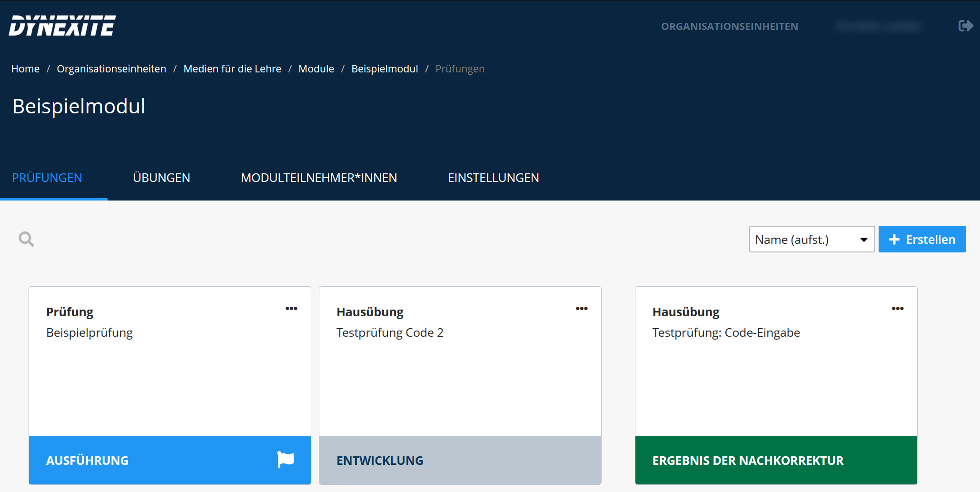Image resolution: width=980 pixels, height=492 pixels.
Task: Click the Entwicklung status bar
Action: click(460, 460)
